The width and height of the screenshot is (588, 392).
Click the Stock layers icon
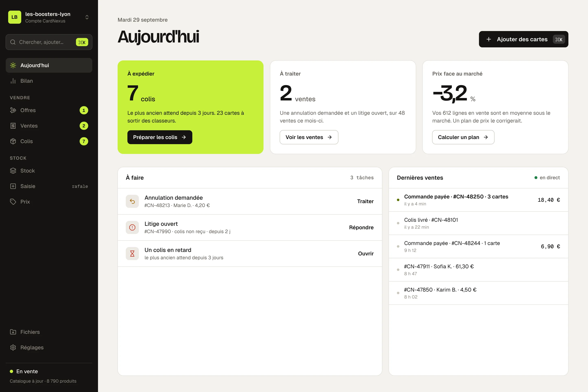pyautogui.click(x=13, y=171)
